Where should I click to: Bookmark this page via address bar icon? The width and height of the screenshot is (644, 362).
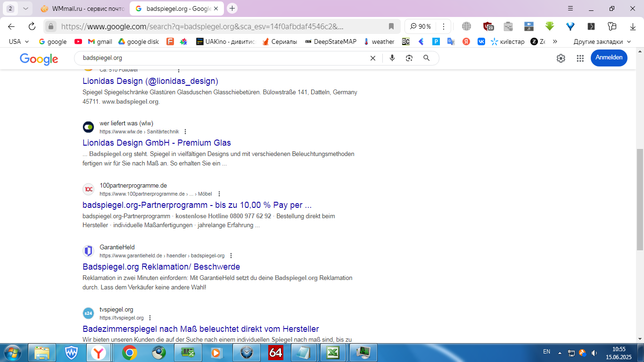pyautogui.click(x=391, y=26)
